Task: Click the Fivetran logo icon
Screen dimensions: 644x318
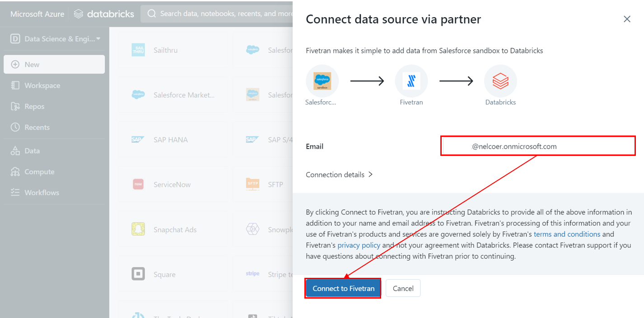Action: click(x=411, y=81)
